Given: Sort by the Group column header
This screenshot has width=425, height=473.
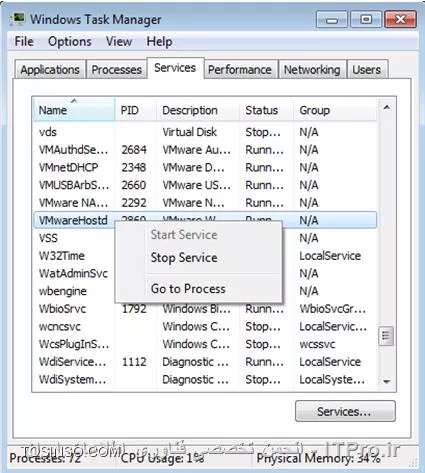Looking at the screenshot, I should click(x=335, y=110).
